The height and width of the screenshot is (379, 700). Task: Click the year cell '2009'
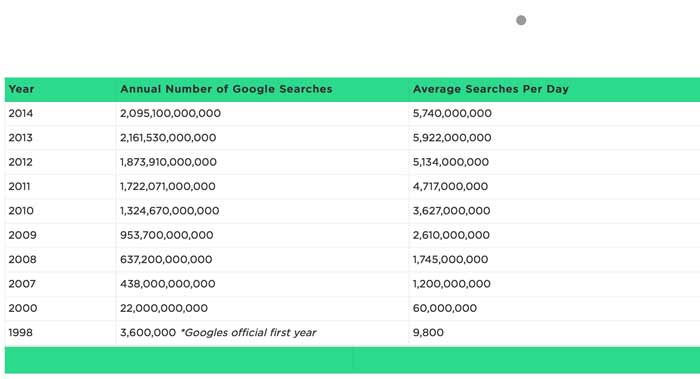point(22,235)
